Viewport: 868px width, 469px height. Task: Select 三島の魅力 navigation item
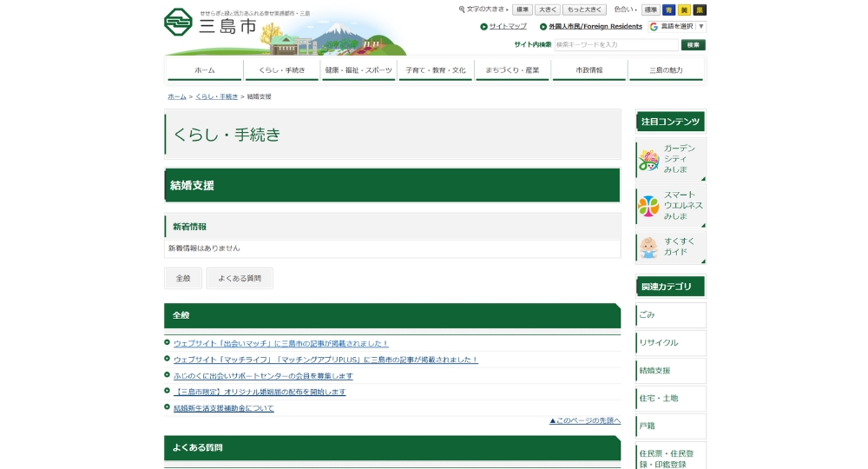666,70
